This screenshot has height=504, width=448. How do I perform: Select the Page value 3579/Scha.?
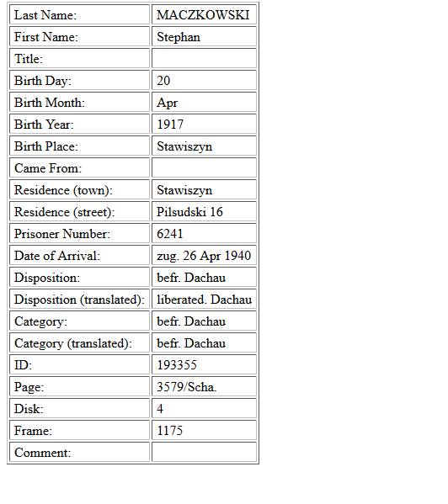click(187, 387)
